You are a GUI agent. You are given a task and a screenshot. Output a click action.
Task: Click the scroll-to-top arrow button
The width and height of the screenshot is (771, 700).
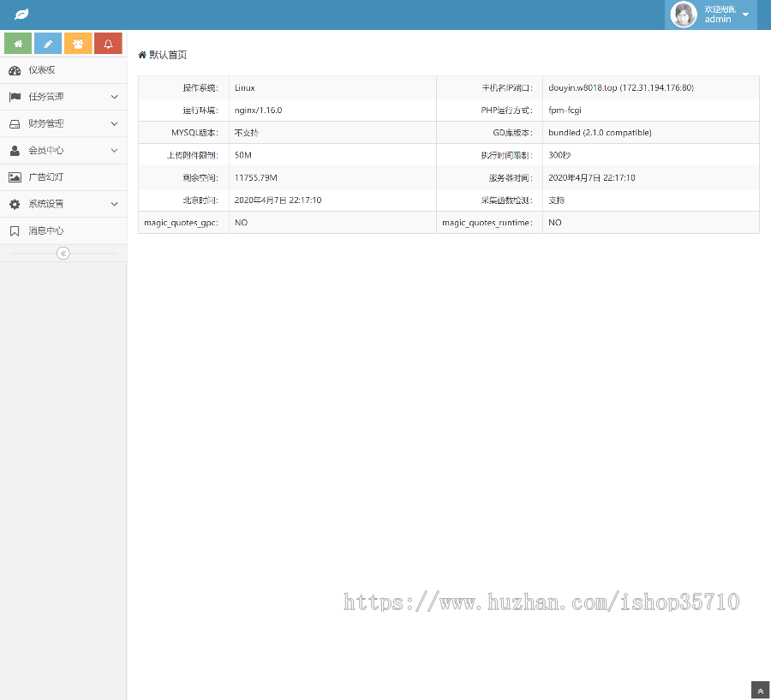click(x=760, y=691)
